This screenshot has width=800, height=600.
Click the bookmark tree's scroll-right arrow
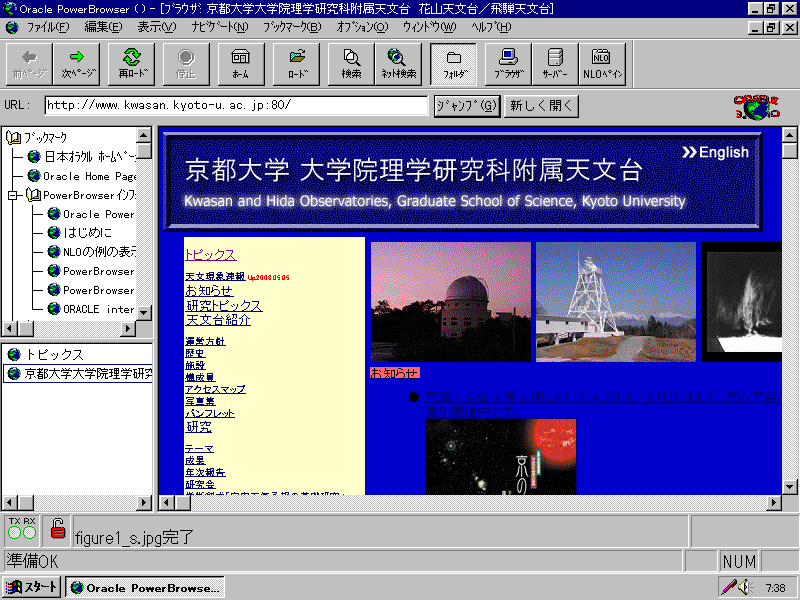128,329
